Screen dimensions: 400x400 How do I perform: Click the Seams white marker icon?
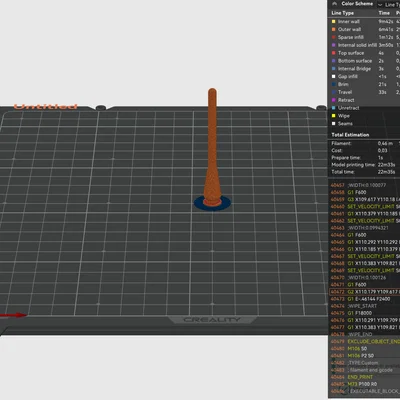334,124
